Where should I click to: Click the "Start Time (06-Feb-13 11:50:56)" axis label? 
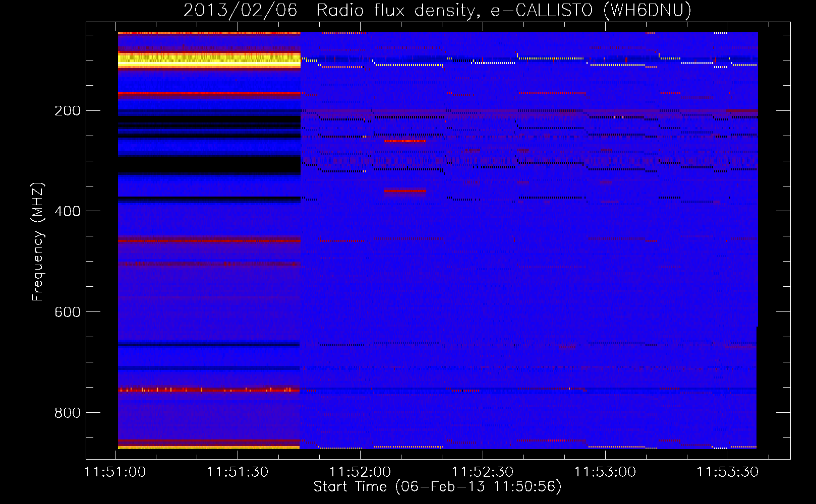coord(438,487)
